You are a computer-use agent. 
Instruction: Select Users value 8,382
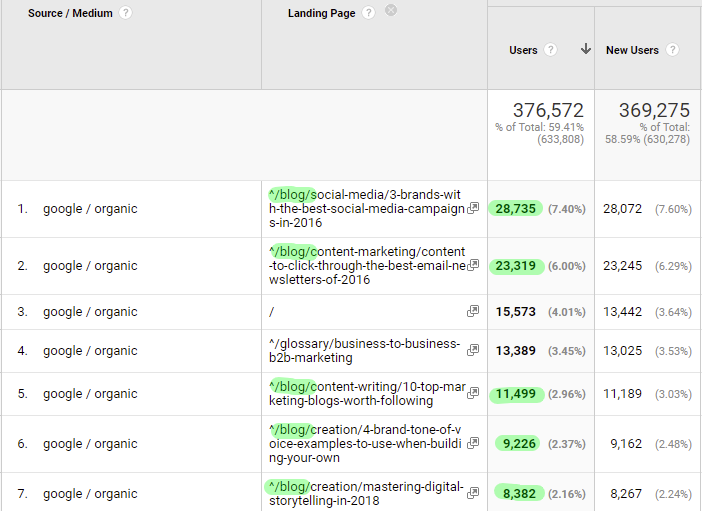[x=519, y=494]
